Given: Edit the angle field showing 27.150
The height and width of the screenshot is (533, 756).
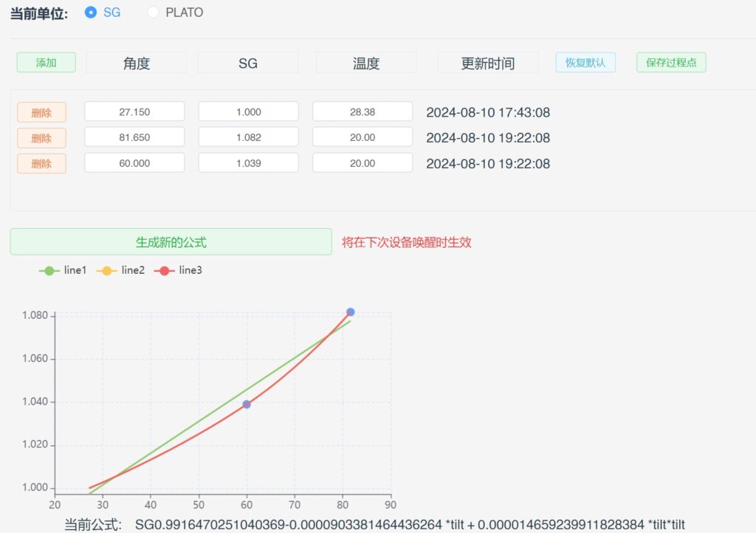Looking at the screenshot, I should point(134,112).
